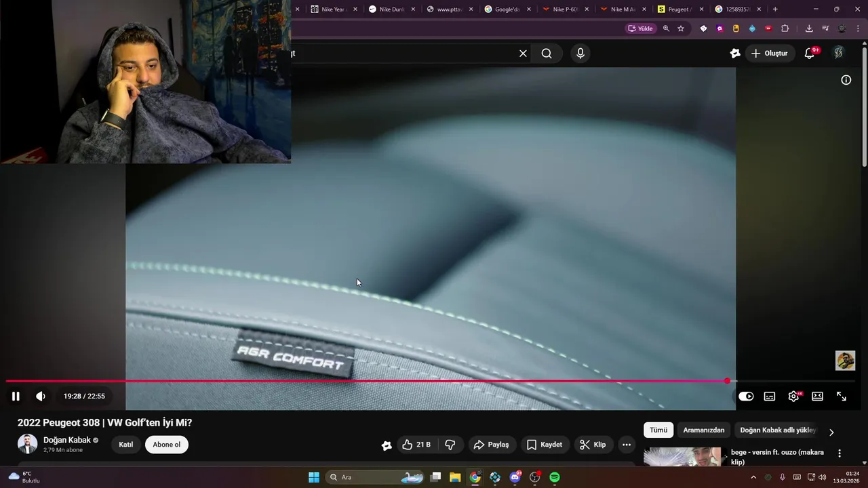Show hidden system tray icons

coord(753,477)
